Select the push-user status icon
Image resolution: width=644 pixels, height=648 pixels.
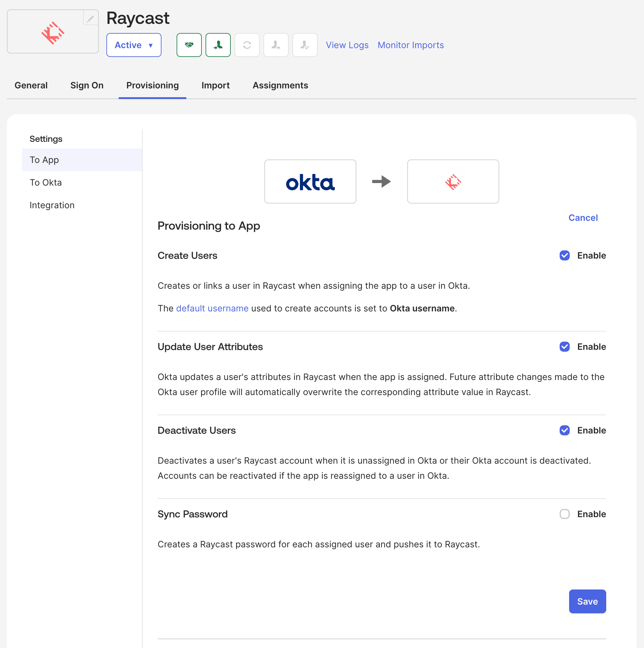(276, 45)
